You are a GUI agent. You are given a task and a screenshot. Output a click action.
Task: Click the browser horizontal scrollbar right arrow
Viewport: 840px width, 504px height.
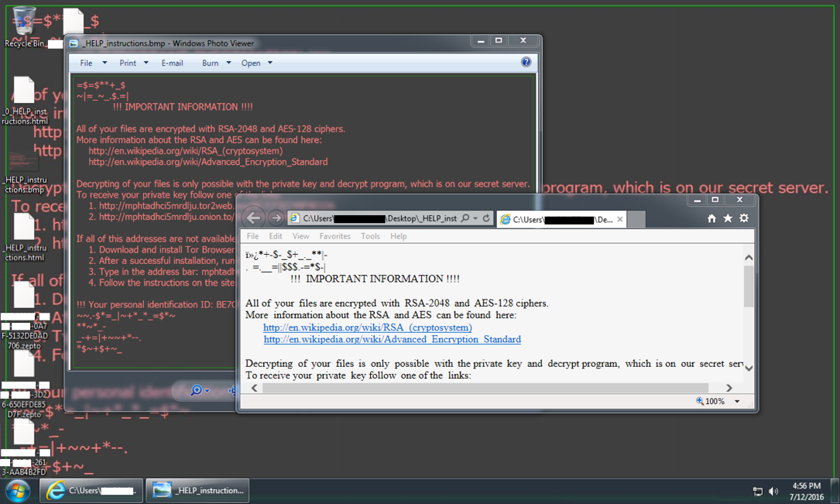pos(729,388)
